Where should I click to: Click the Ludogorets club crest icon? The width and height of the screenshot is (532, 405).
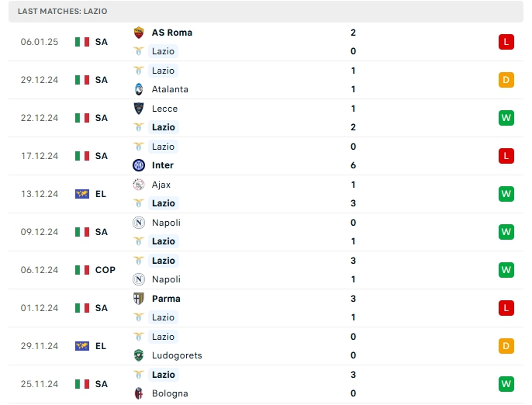(139, 355)
